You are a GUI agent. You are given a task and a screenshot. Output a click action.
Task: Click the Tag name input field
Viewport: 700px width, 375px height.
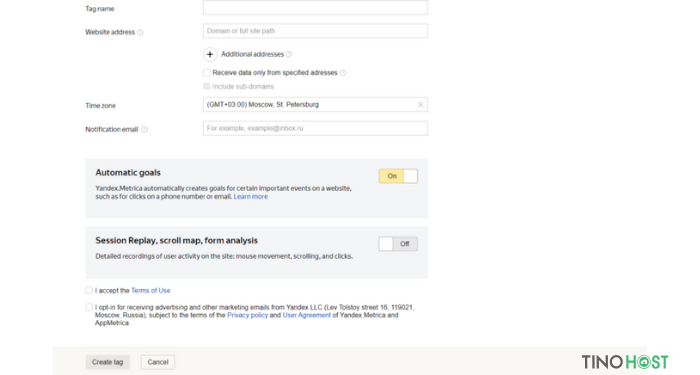pos(315,7)
